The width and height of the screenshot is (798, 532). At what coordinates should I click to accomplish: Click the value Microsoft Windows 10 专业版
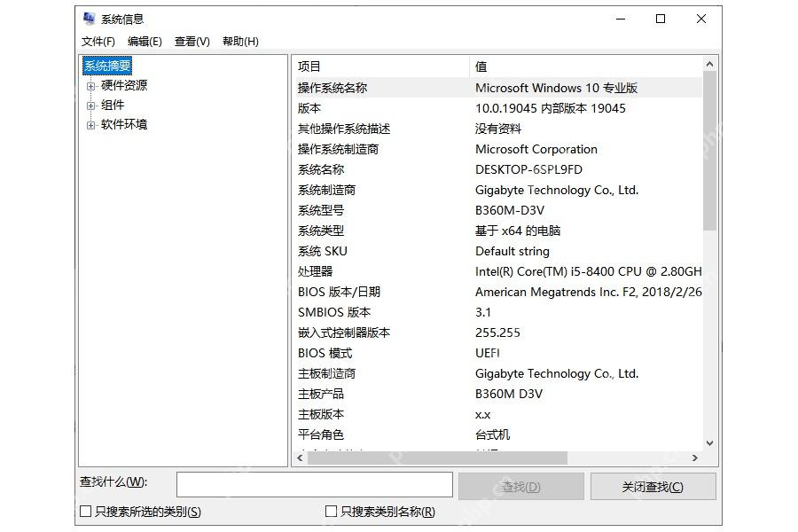tap(556, 88)
